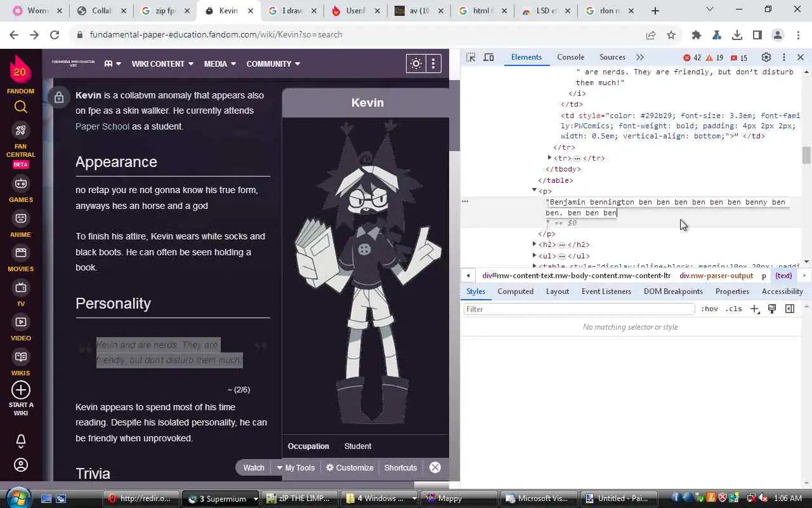Image resolution: width=812 pixels, height=508 pixels.
Task: Click the page protection lock icon
Action: click(x=58, y=97)
